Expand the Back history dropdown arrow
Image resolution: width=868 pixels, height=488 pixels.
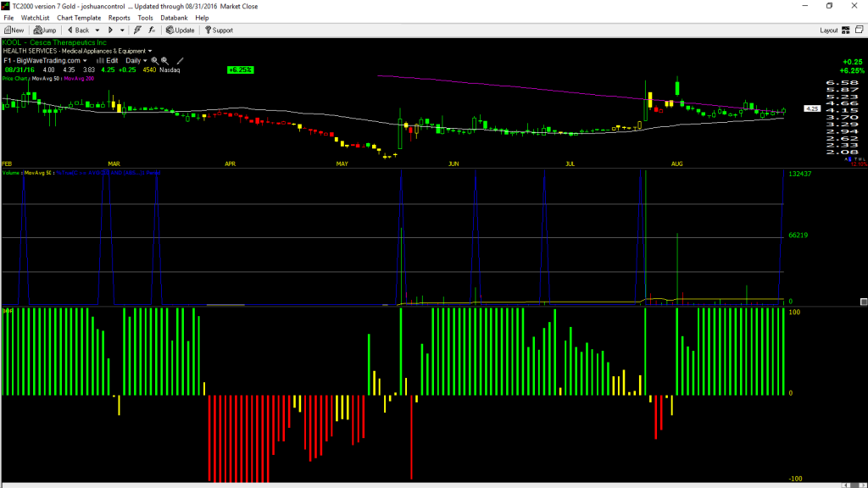point(97,30)
